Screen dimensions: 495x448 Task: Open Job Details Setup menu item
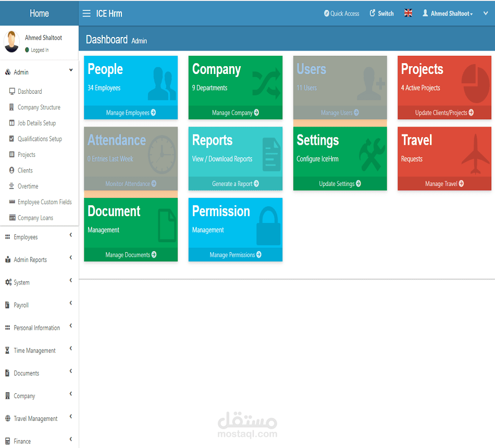click(36, 123)
